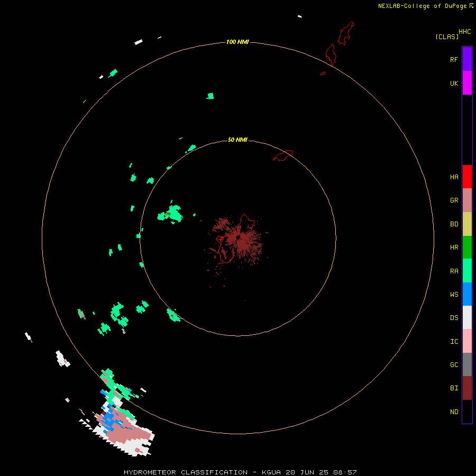Viewport: 476px width, 476px height.
Task: Select the light pink IC swatch
Action: tap(467, 341)
